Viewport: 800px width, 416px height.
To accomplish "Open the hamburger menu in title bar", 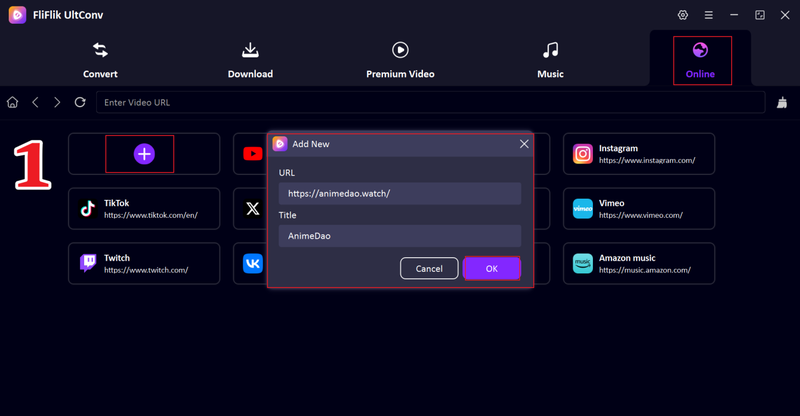I will (709, 15).
